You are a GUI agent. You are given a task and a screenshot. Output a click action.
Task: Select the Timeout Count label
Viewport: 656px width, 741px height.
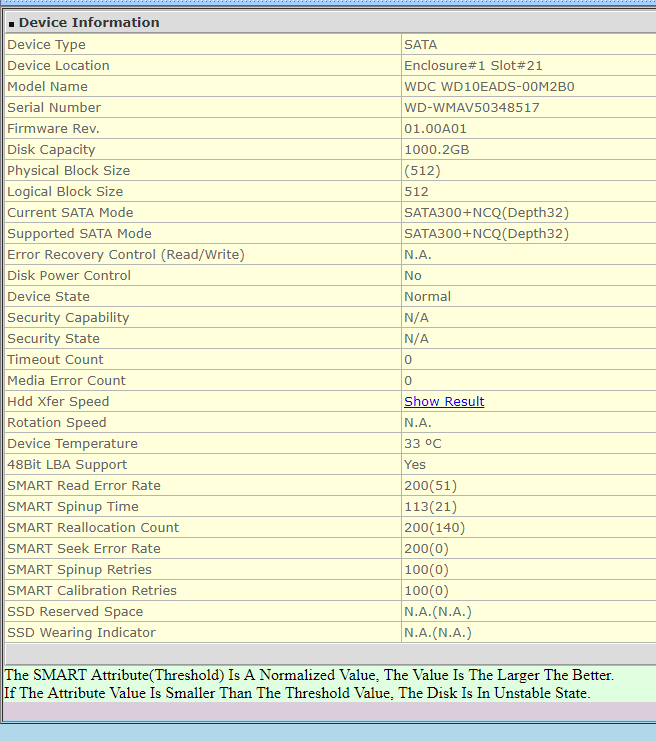coord(55,359)
